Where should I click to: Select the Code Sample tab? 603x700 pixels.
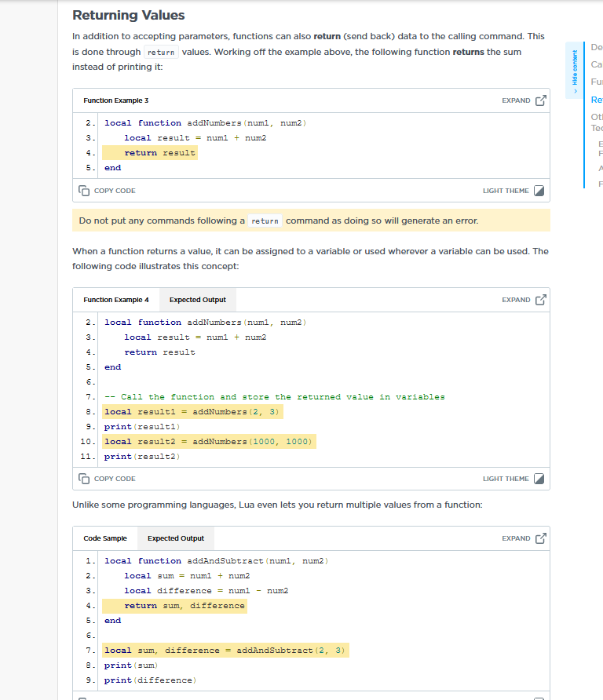click(x=104, y=538)
